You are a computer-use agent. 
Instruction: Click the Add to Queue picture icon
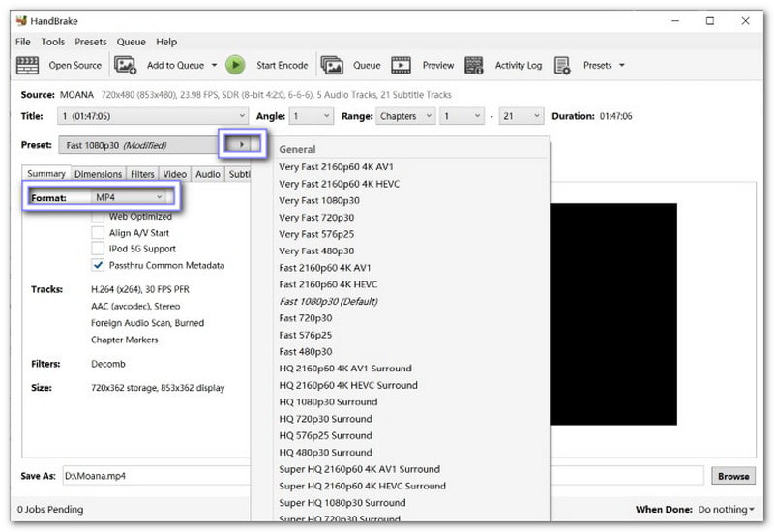click(125, 65)
